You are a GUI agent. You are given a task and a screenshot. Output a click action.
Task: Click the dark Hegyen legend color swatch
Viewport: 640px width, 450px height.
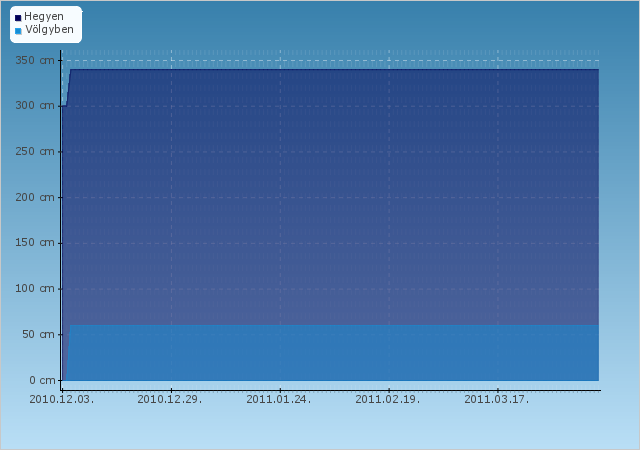18,18
